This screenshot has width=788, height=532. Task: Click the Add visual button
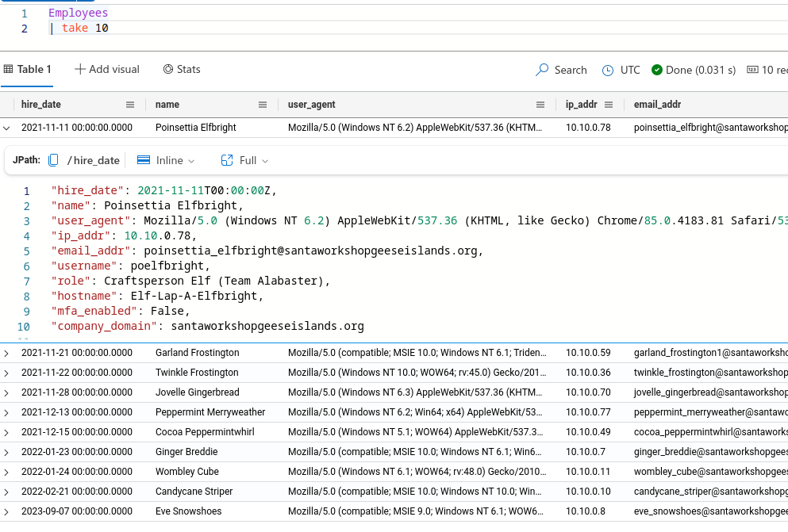coord(107,70)
